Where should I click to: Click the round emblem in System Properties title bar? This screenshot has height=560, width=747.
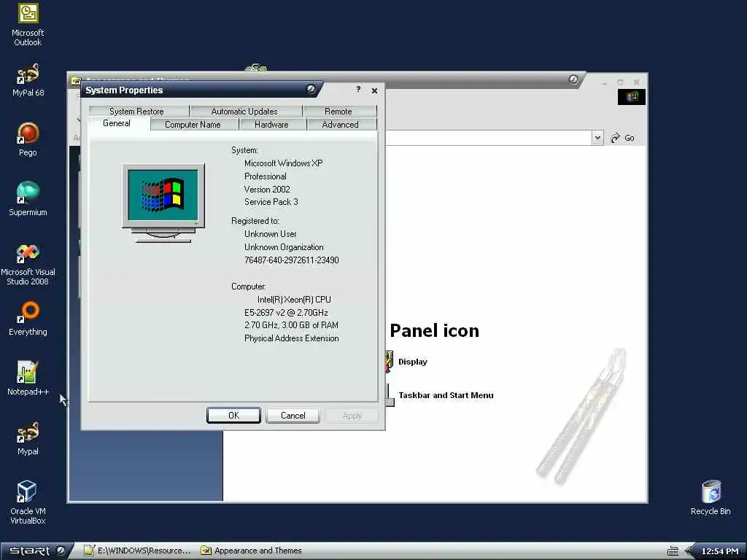click(311, 89)
